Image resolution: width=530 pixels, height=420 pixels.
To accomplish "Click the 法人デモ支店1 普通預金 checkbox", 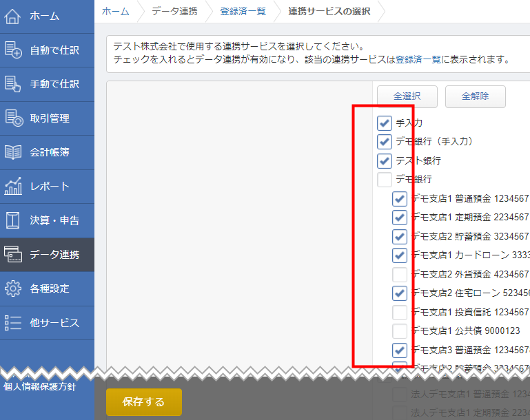I will [400, 395].
